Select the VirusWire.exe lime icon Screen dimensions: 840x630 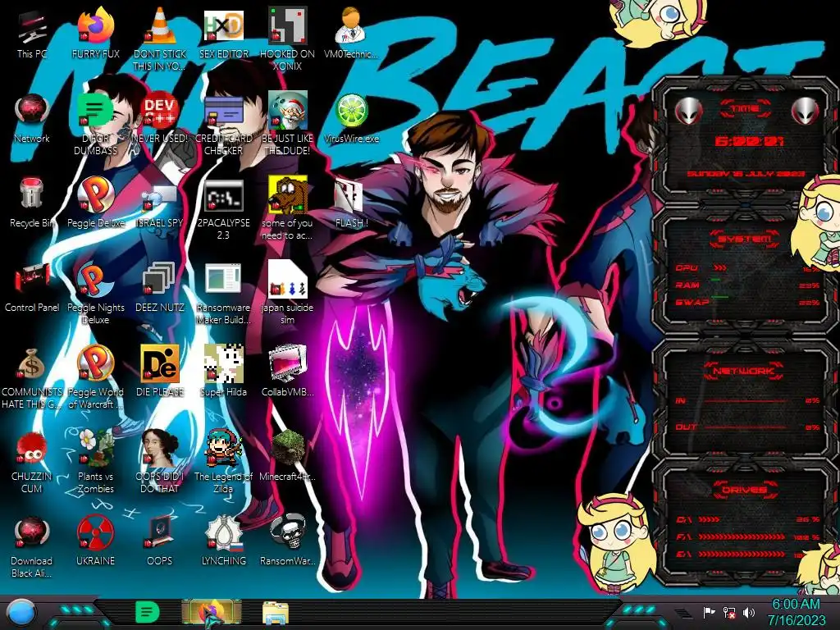[x=351, y=111]
